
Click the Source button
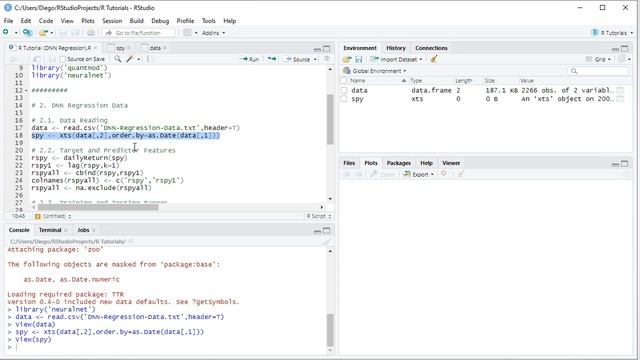click(298, 59)
